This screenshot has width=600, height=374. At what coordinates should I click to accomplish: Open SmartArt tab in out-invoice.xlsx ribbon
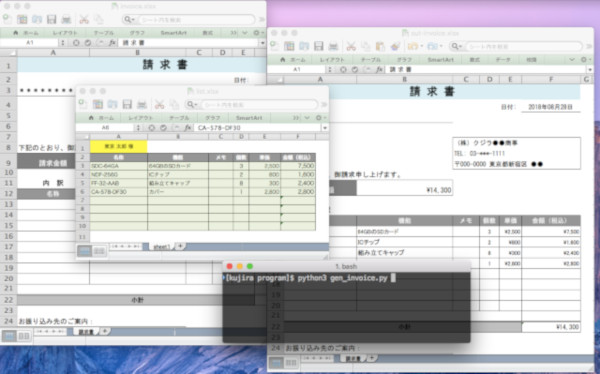(440, 60)
